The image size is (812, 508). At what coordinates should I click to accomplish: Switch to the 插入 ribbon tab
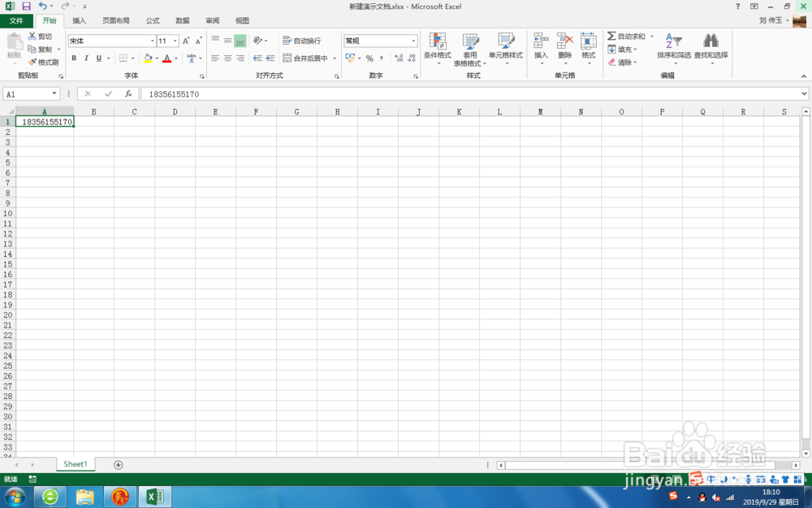click(x=79, y=20)
